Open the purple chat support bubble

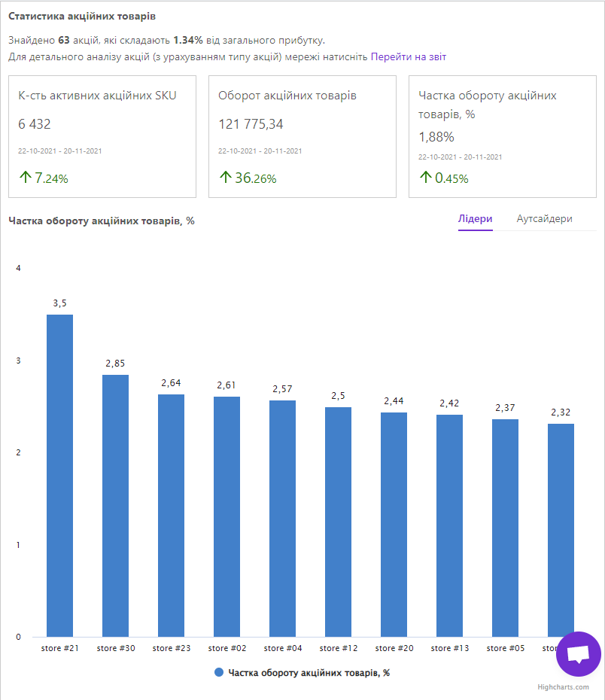[x=578, y=653]
